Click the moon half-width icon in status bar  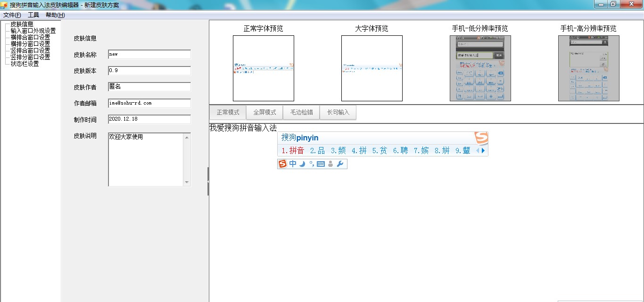point(302,164)
